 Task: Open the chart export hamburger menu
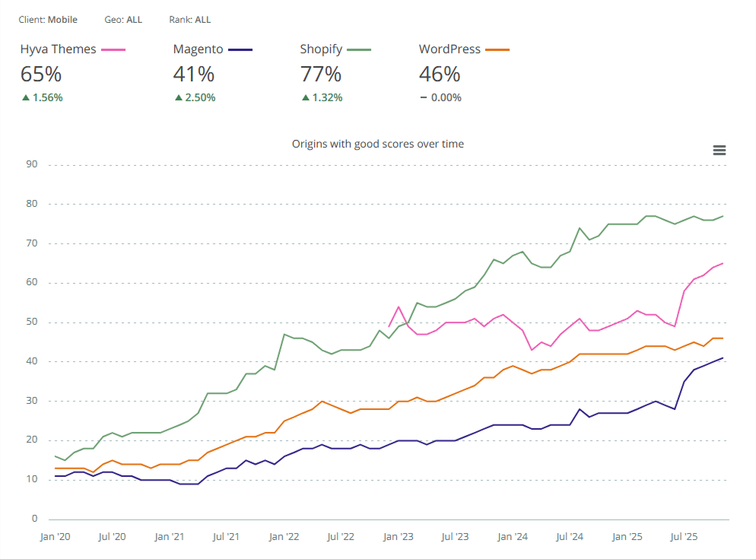coord(719,150)
